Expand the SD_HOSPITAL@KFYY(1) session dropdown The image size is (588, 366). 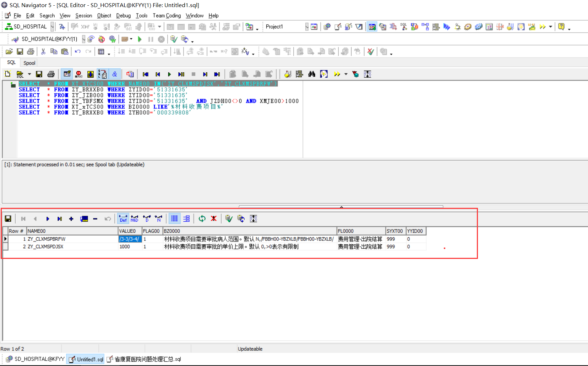pos(83,39)
